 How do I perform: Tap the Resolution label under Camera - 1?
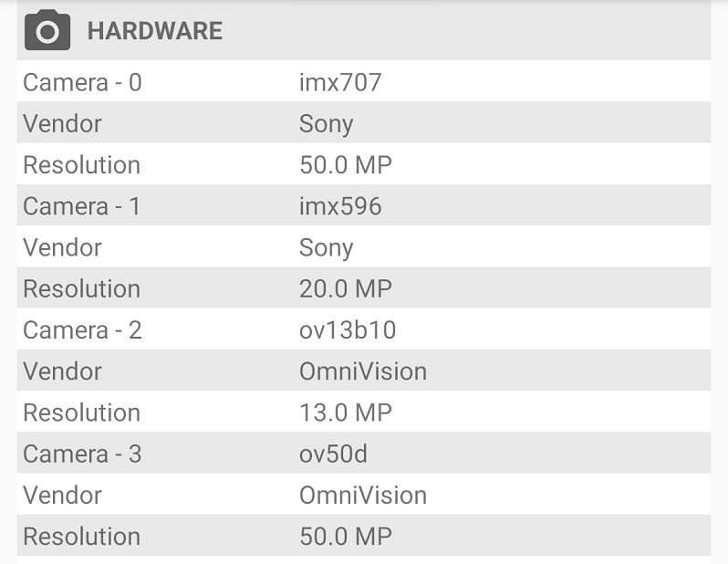(x=82, y=289)
